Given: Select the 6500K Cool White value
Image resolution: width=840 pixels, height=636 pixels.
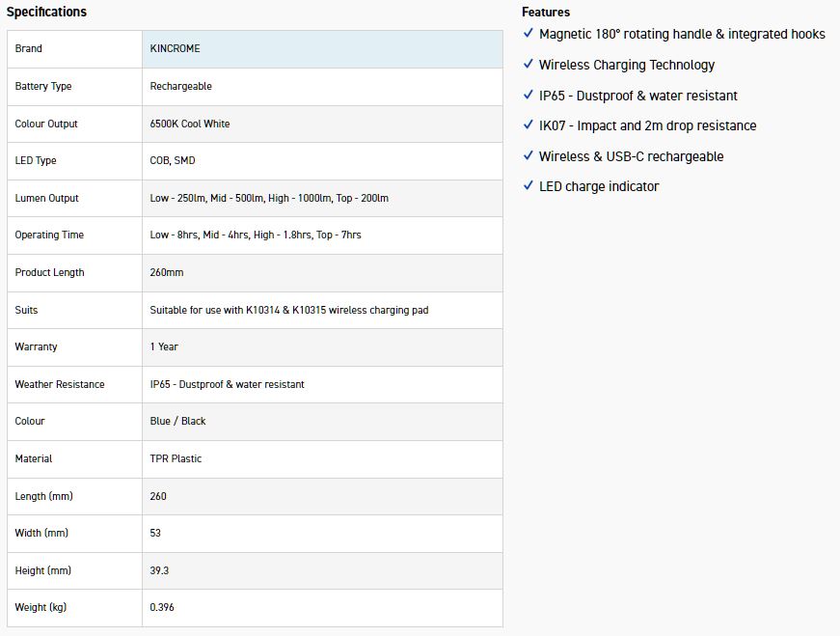Looking at the screenshot, I should [190, 124].
